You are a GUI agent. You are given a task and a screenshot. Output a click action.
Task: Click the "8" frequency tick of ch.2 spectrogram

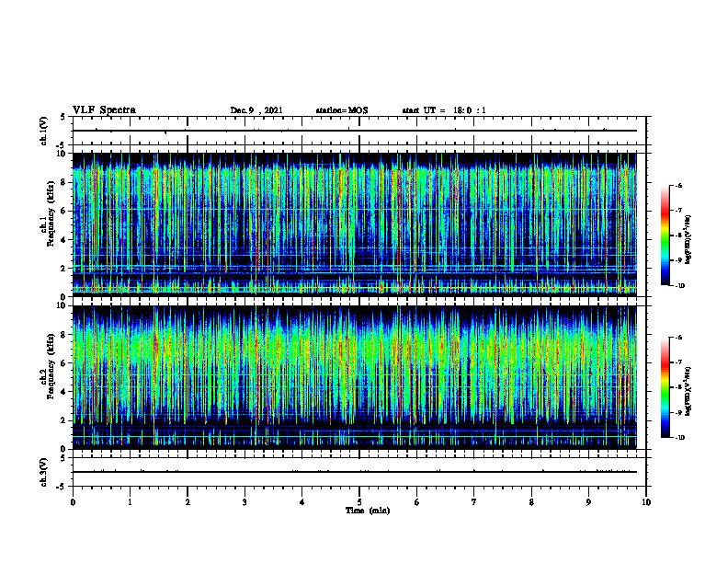[x=64, y=335]
